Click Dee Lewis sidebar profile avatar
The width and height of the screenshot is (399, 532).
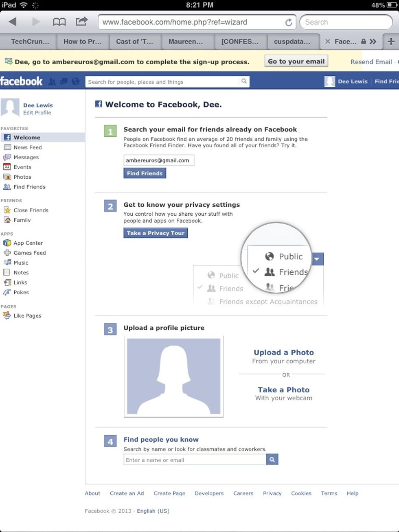tap(10, 108)
